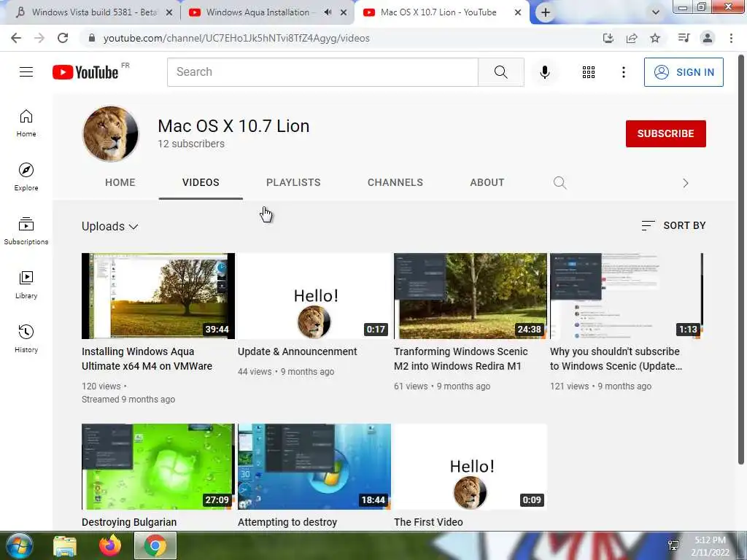Open the YouTube hamburger guide menu

pos(26,72)
